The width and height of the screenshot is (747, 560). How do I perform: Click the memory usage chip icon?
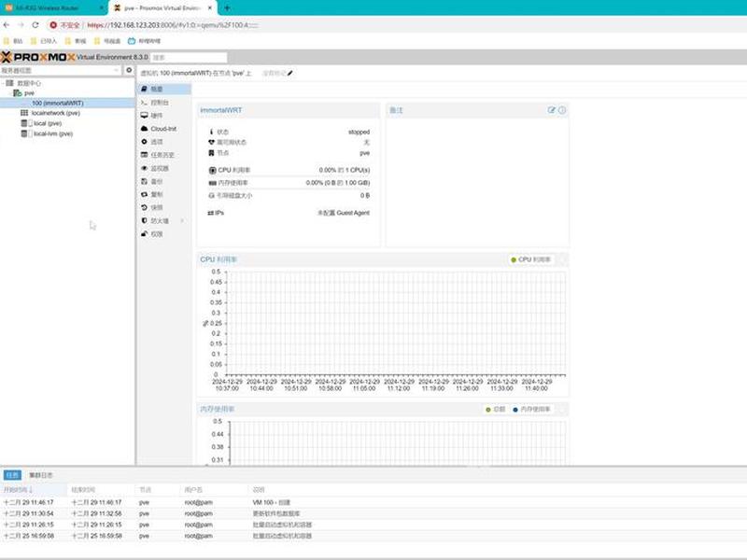(x=213, y=183)
